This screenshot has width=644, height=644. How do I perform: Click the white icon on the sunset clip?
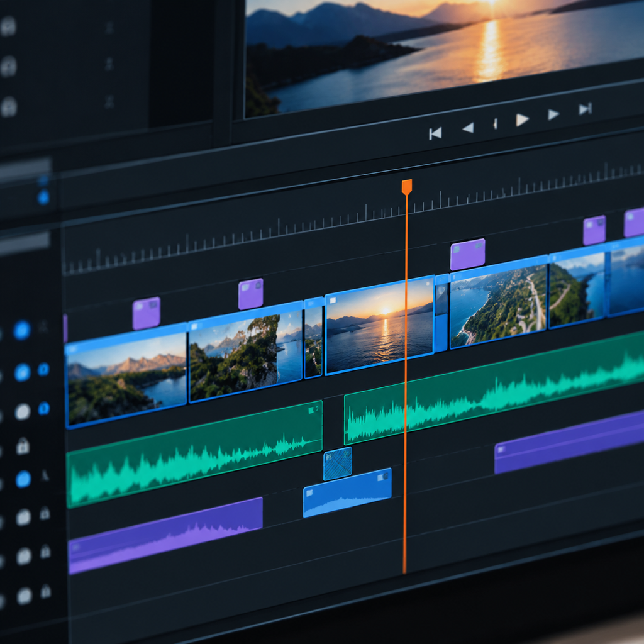click(x=333, y=301)
